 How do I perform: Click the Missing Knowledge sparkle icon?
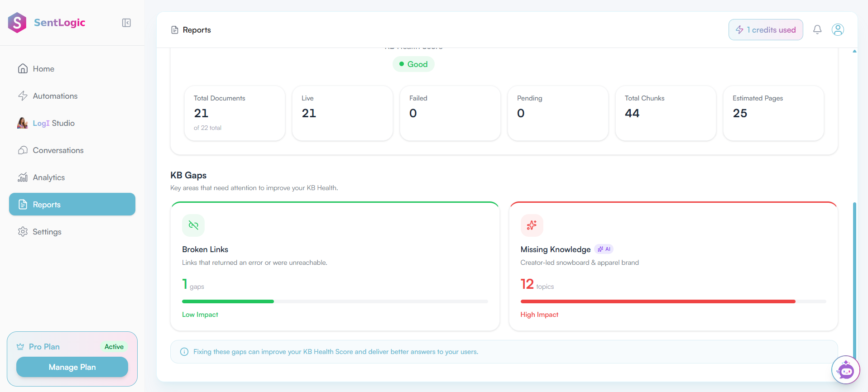click(532, 225)
